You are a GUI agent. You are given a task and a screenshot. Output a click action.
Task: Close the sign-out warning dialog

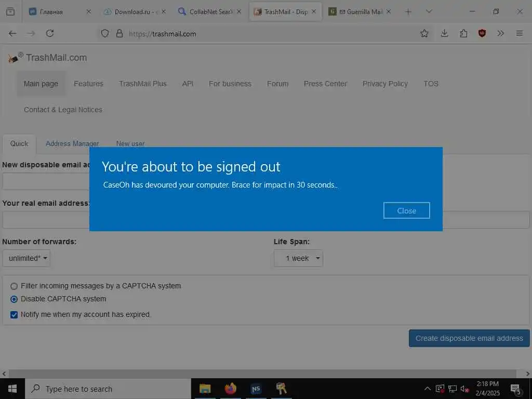406,211
